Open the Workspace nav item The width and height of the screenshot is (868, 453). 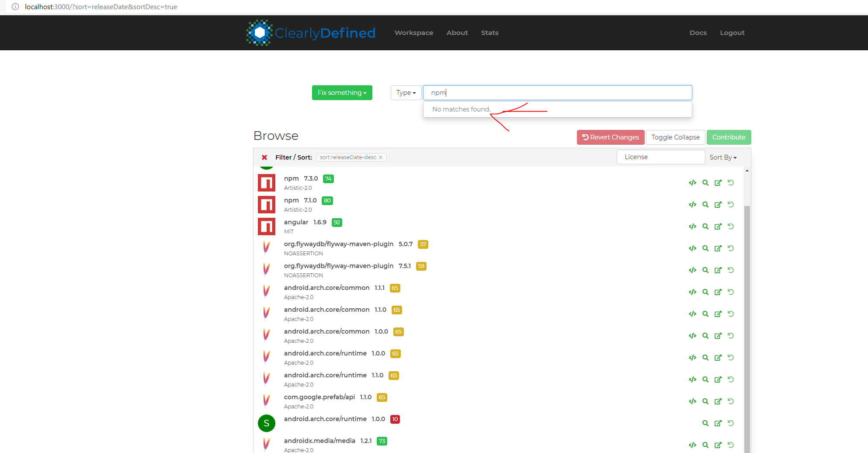pos(414,33)
